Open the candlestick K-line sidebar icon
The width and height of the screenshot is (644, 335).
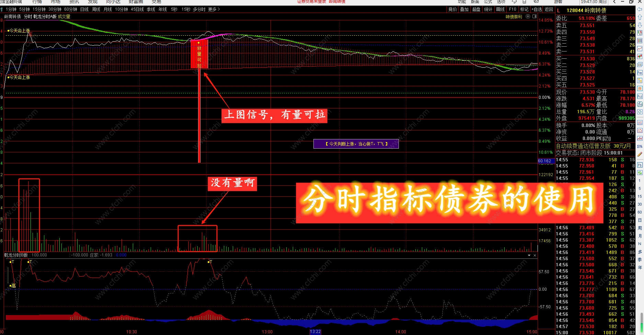(x=640, y=57)
